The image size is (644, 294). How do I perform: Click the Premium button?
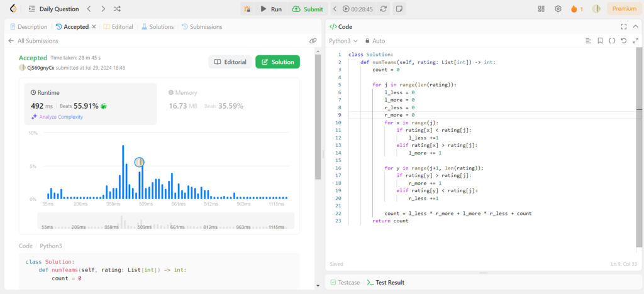625,9
